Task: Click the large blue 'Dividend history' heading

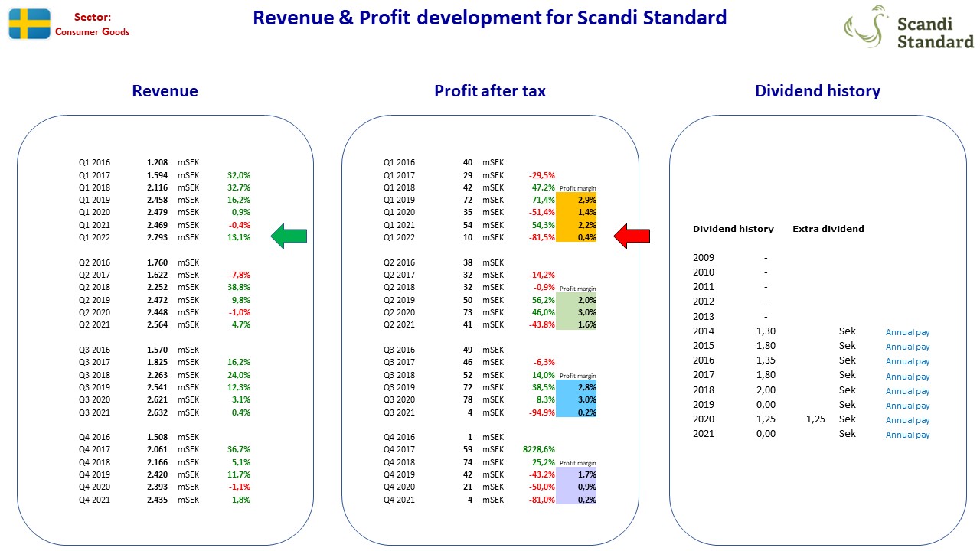Action: (x=818, y=91)
